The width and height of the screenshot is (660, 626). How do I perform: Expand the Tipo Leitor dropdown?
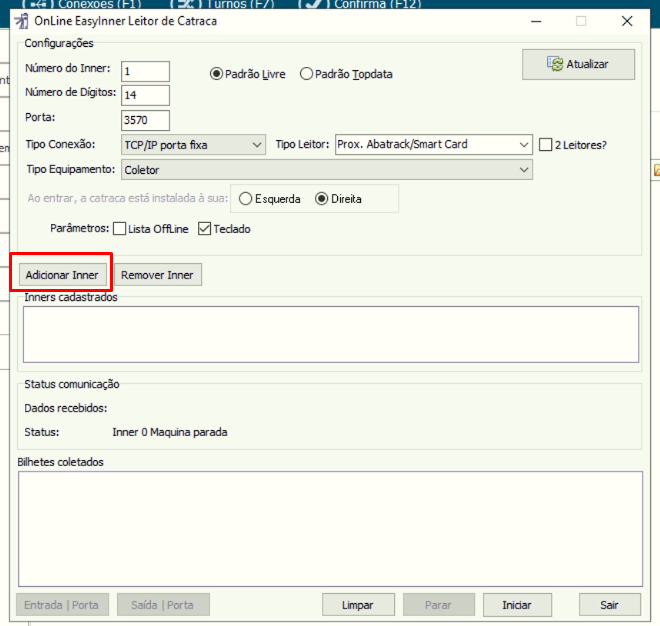(x=433, y=145)
